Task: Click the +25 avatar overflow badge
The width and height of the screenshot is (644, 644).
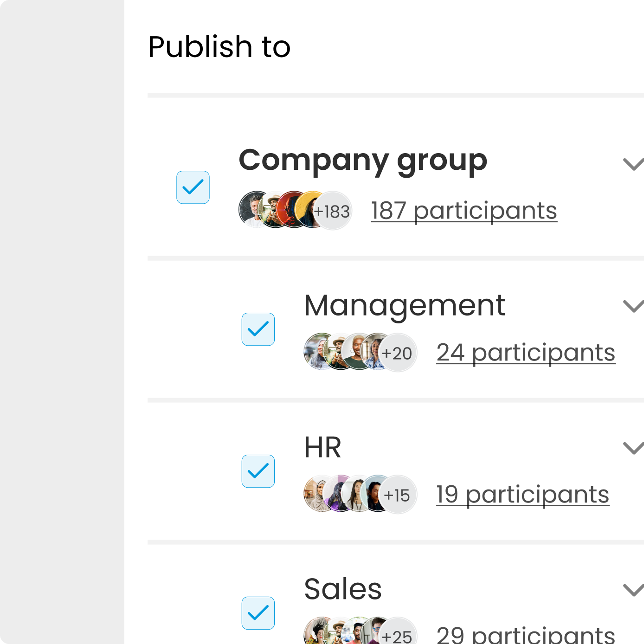Action: coord(398,635)
